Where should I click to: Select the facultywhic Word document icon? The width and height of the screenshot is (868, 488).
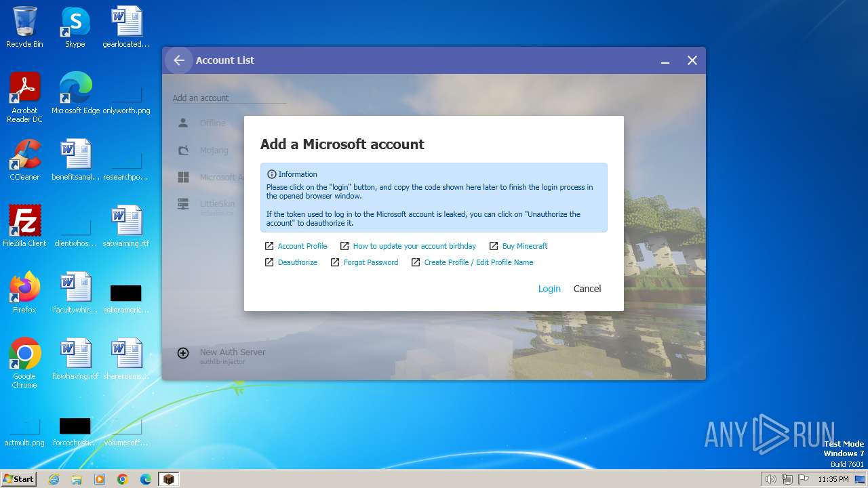[x=75, y=293]
